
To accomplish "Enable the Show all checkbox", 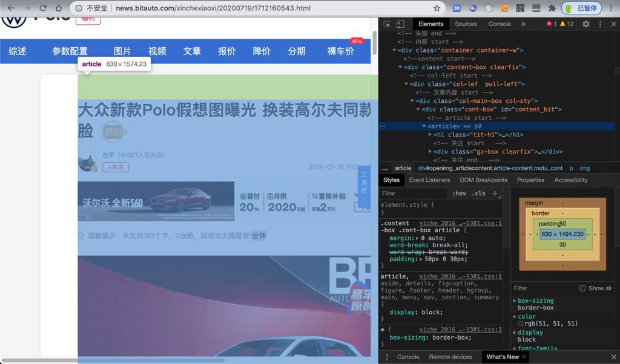I will point(582,288).
